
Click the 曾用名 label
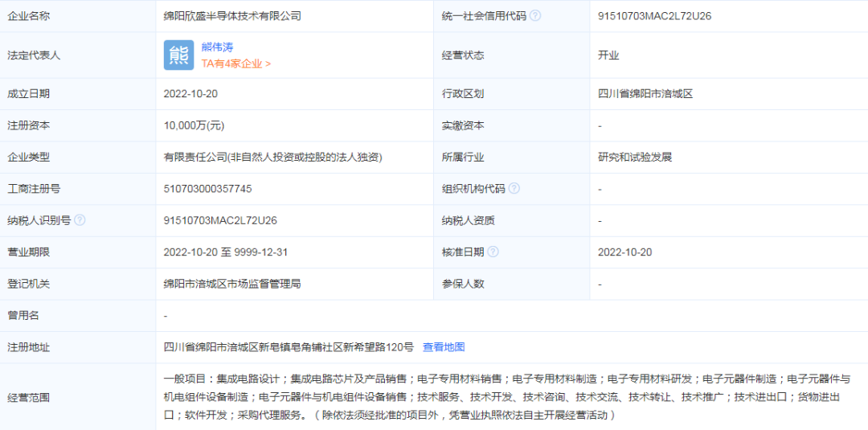(23, 315)
